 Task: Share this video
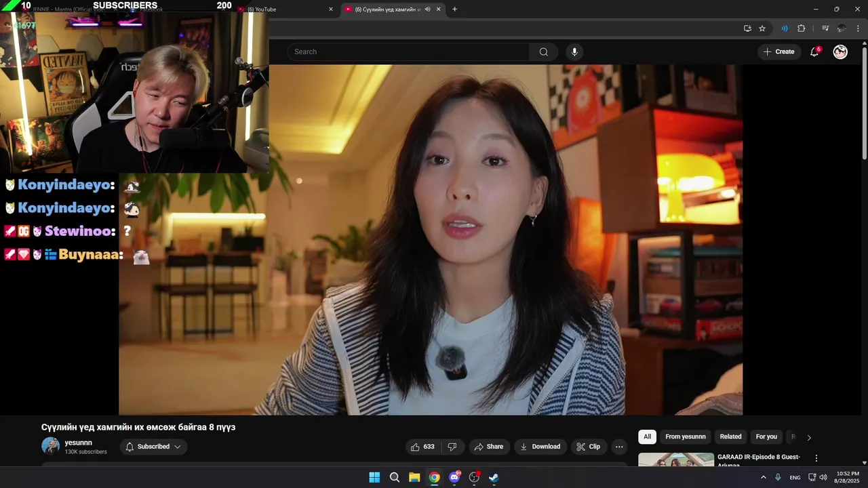(x=488, y=447)
